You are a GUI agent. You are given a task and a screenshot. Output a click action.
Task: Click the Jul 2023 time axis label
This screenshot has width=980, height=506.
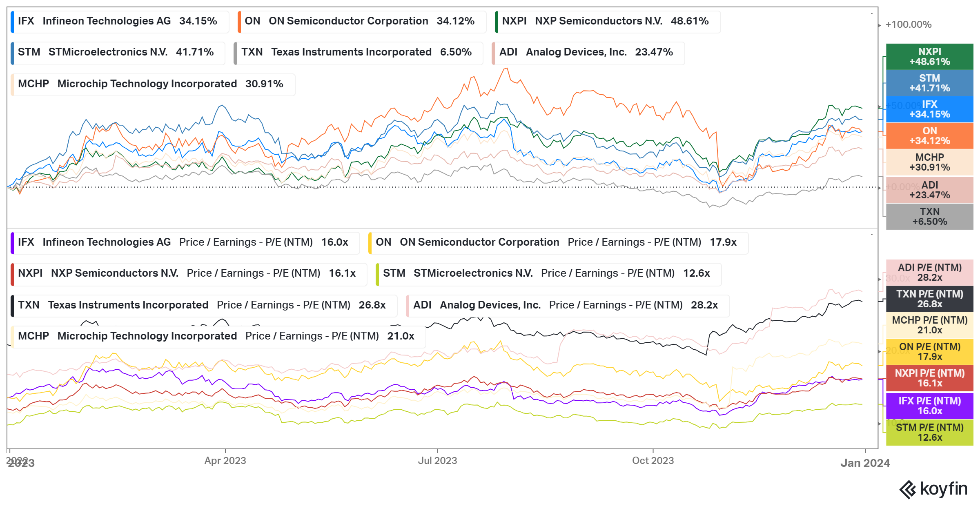point(437,461)
